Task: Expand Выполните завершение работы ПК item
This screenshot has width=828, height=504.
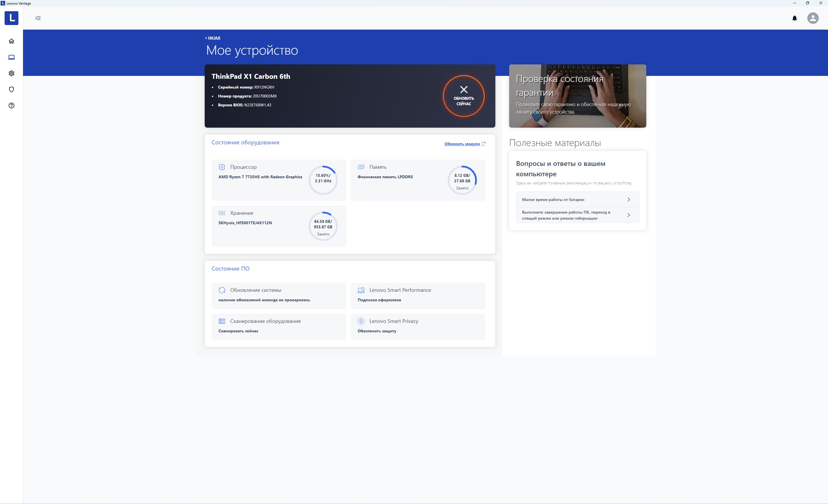Action: 577,215
